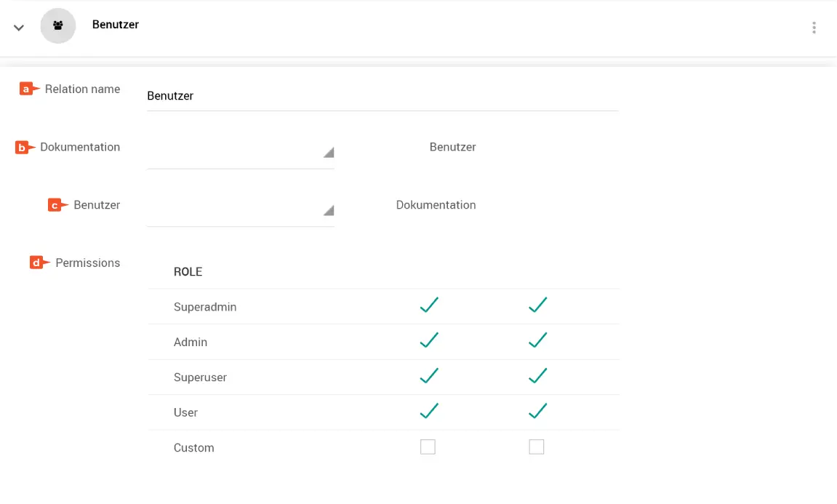The width and height of the screenshot is (837, 504).
Task: Toggle Superuser first permission checkmark
Action: pyautogui.click(x=429, y=376)
